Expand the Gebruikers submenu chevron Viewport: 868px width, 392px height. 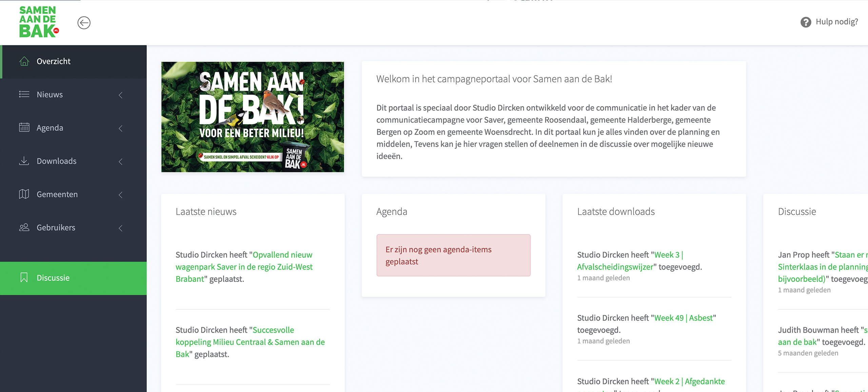(121, 228)
